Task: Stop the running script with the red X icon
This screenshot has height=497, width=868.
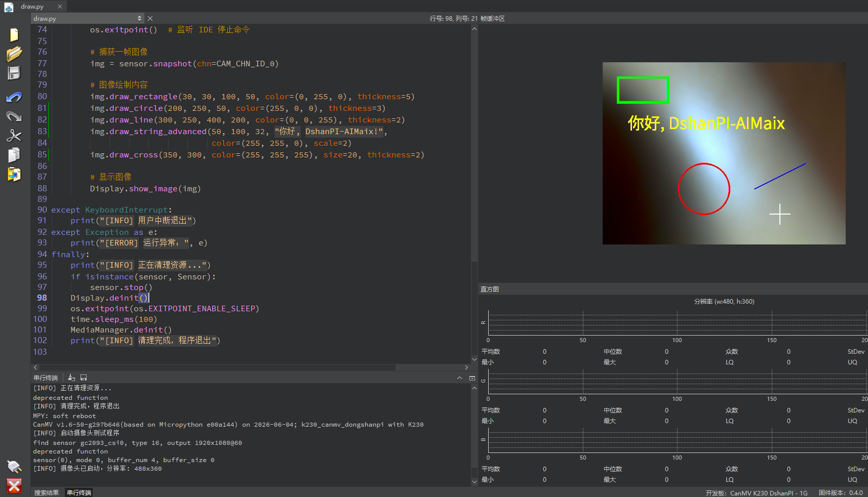Action: (14, 486)
